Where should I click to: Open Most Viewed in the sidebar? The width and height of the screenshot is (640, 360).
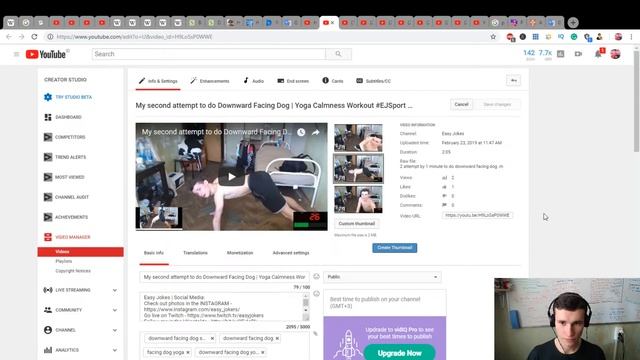click(64, 177)
